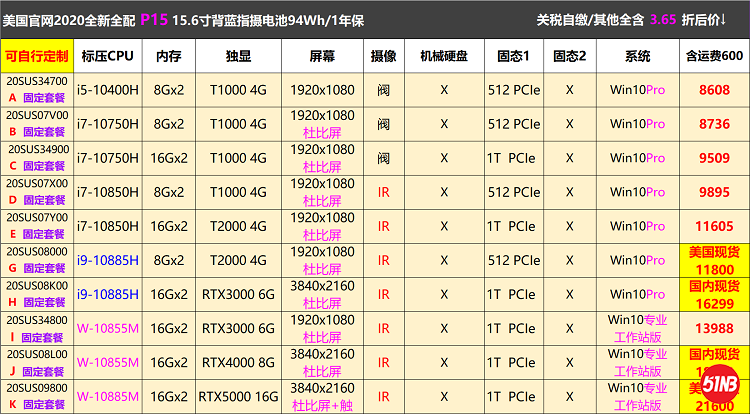Click the P15 title text
The width and height of the screenshot is (750, 414).
(154, 18)
